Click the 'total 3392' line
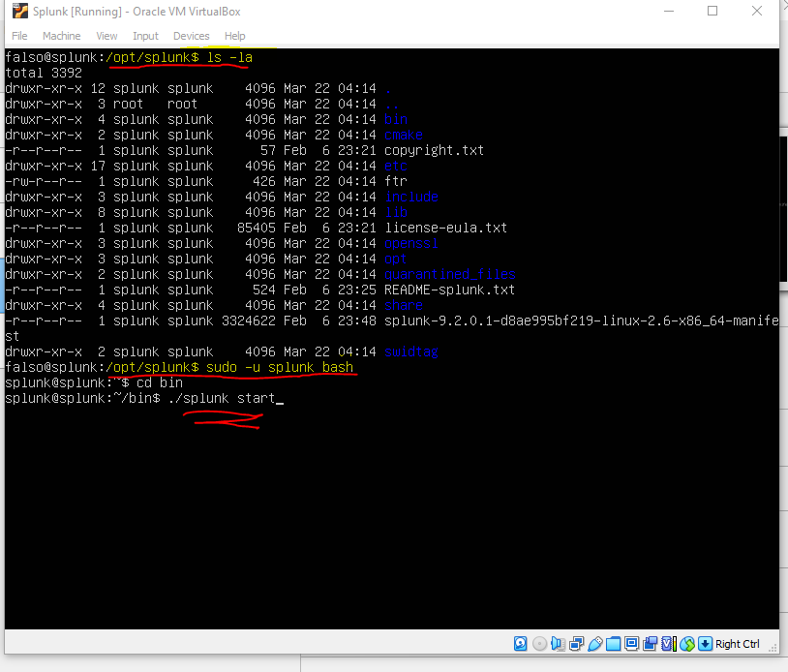 click(x=44, y=73)
